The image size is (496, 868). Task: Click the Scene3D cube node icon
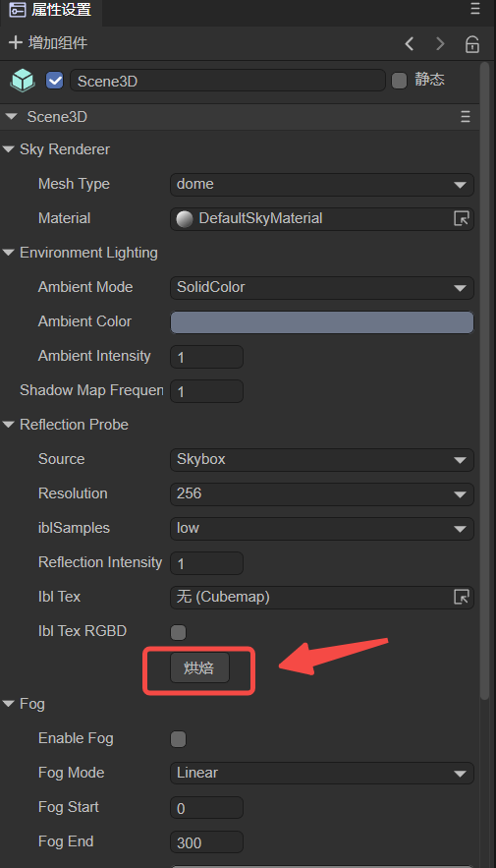(23, 81)
